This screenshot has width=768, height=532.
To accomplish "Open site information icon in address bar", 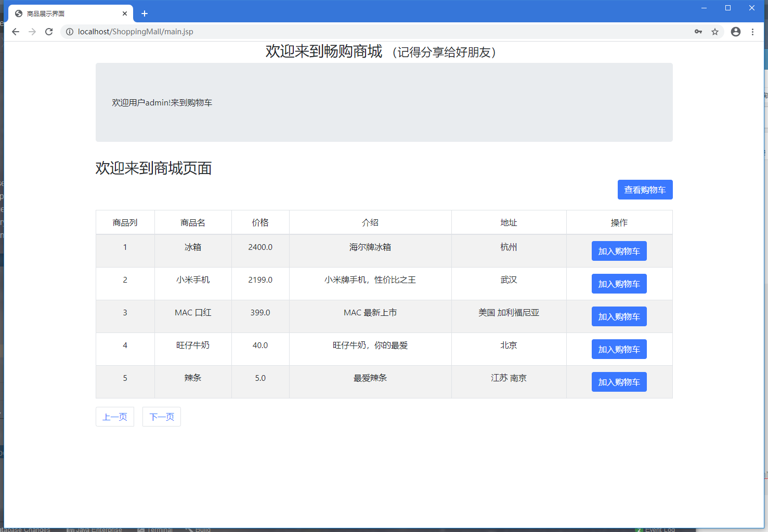I will coord(70,32).
